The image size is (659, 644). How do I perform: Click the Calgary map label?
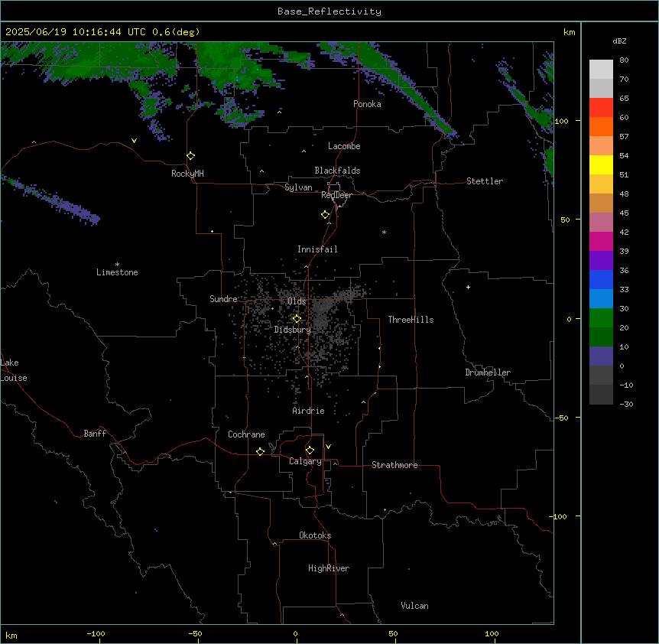[x=305, y=461]
